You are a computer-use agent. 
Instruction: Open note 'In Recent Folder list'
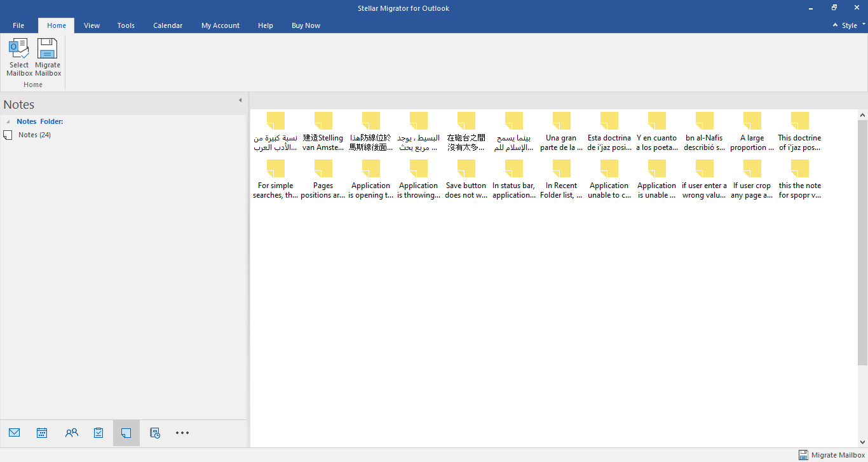(x=561, y=180)
